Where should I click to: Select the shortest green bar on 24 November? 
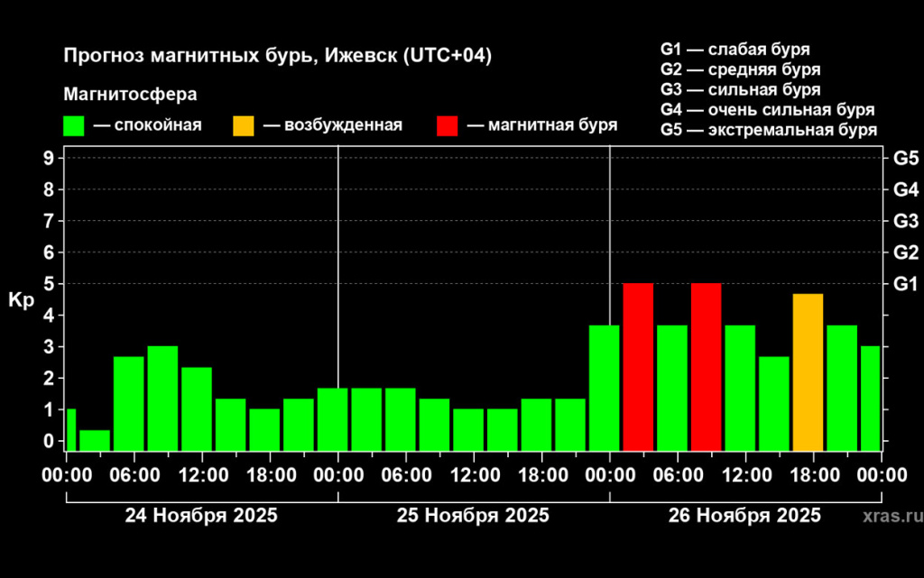coord(95,440)
